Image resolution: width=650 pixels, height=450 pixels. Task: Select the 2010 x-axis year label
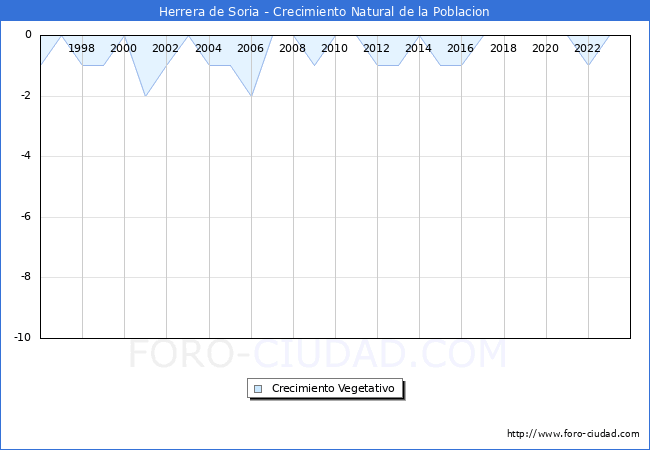pyautogui.click(x=335, y=48)
